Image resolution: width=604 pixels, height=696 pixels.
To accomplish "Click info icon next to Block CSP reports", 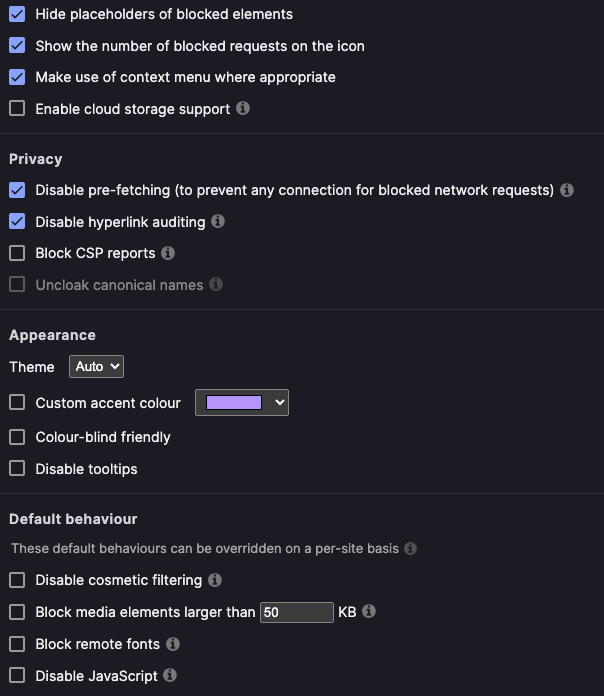I will (x=168, y=253).
